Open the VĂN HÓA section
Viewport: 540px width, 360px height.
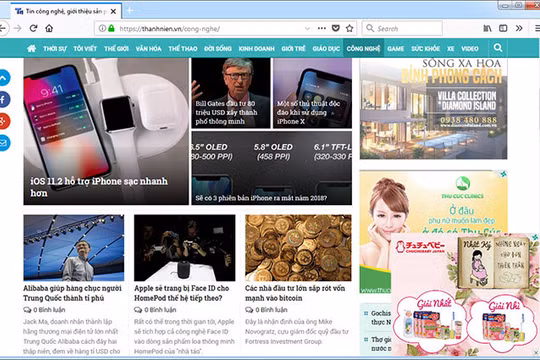tap(148, 49)
